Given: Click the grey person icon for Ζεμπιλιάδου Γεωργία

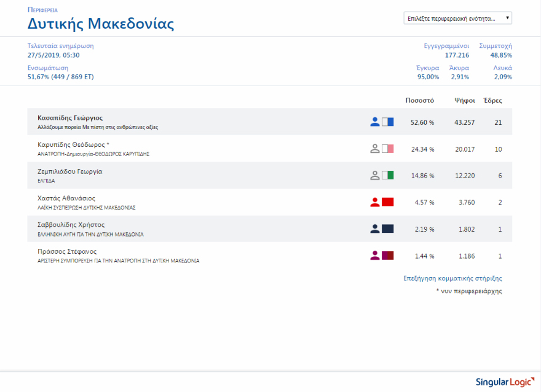Looking at the screenshot, I should coord(375,176).
